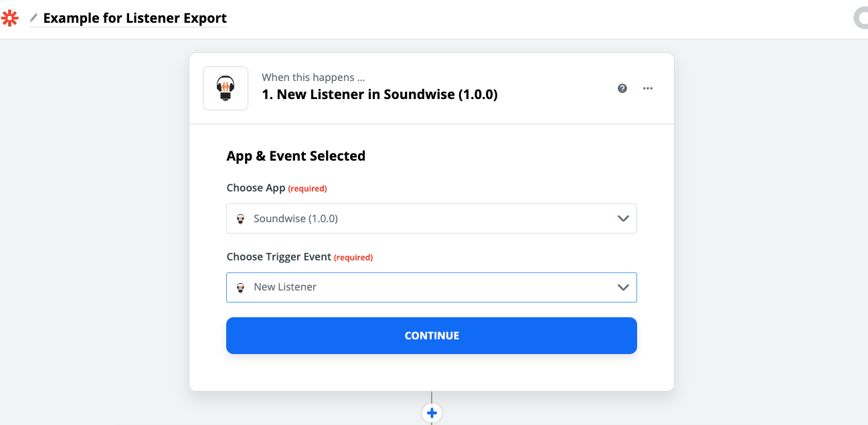
Task: Expand the chevron arrow in New Listener field
Action: click(x=623, y=287)
